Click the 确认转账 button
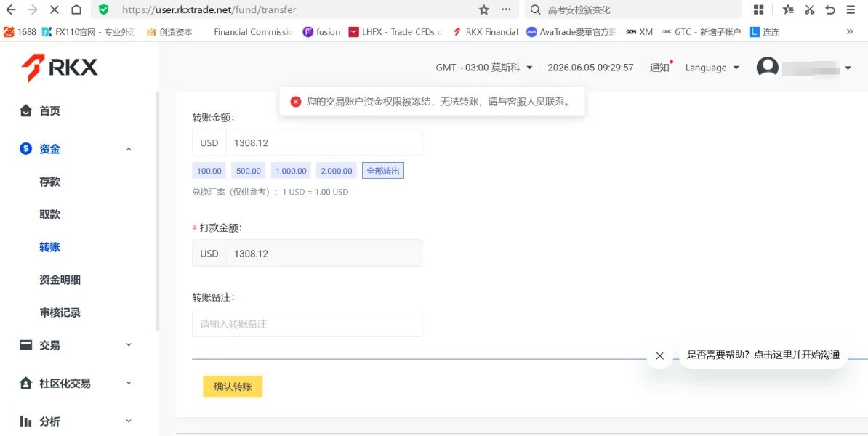The width and height of the screenshot is (868, 436). point(233,387)
